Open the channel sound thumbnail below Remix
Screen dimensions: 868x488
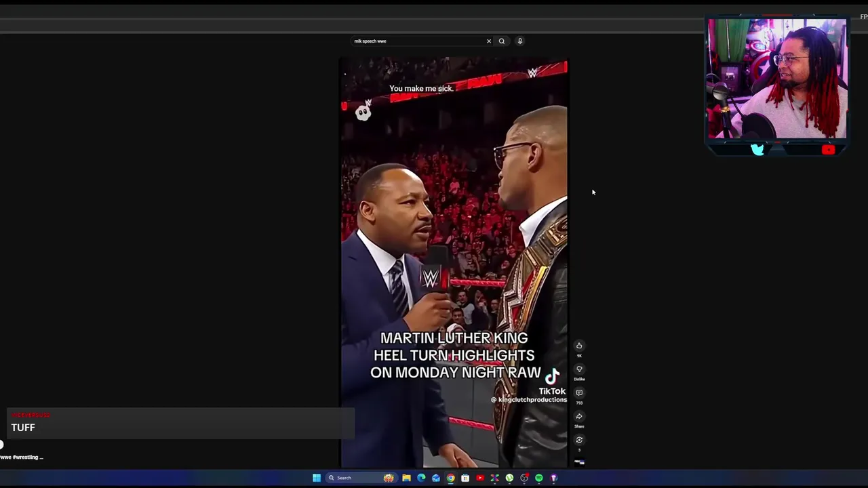click(x=579, y=462)
